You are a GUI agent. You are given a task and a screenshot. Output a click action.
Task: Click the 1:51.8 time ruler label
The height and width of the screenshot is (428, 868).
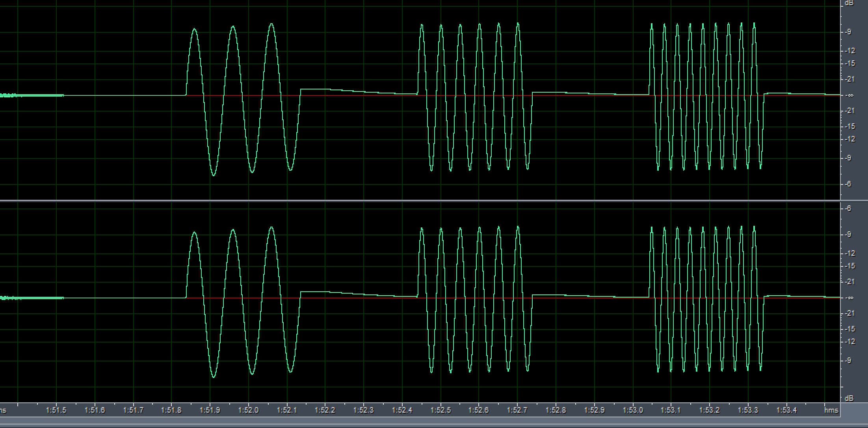(x=171, y=410)
